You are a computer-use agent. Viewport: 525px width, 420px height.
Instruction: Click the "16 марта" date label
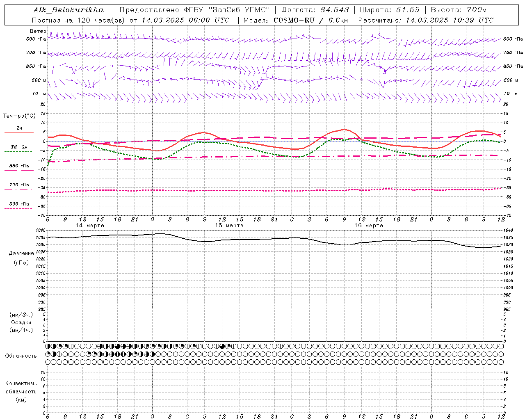pos(369,226)
